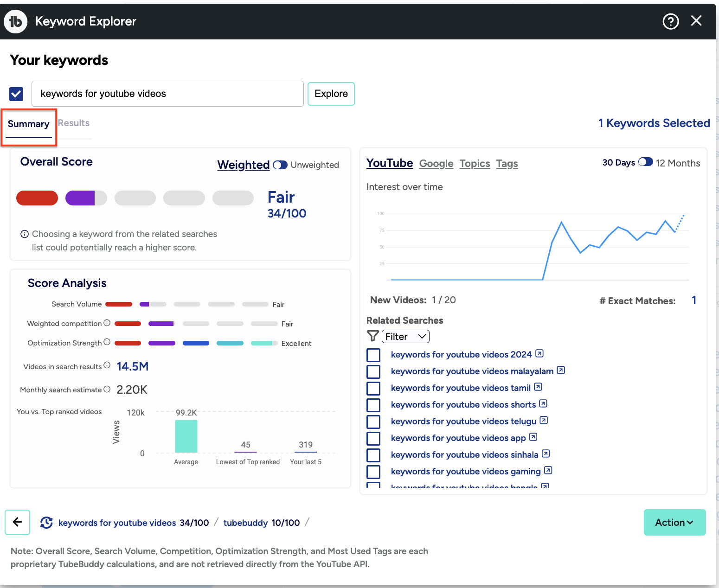Select the Google tab
Viewport: 719px width, 588px height.
[x=436, y=164]
